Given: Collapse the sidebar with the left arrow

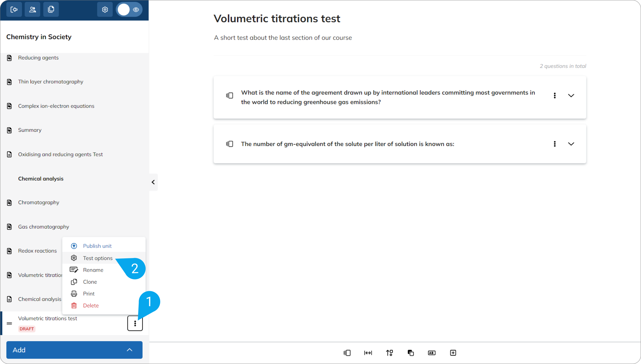Looking at the screenshot, I should pyautogui.click(x=153, y=182).
